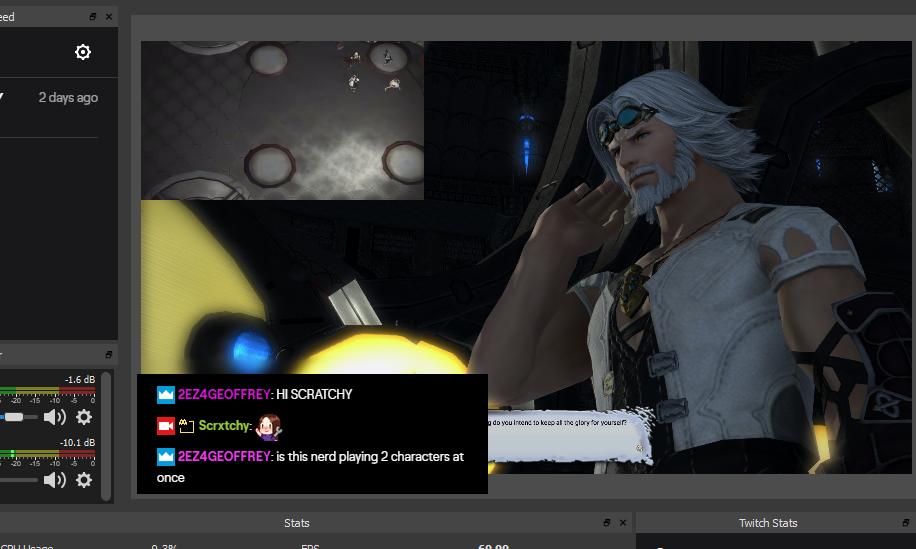This screenshot has width=916, height=549.
Task: Click the mixer panel vertical scrollbar
Action: [106, 436]
